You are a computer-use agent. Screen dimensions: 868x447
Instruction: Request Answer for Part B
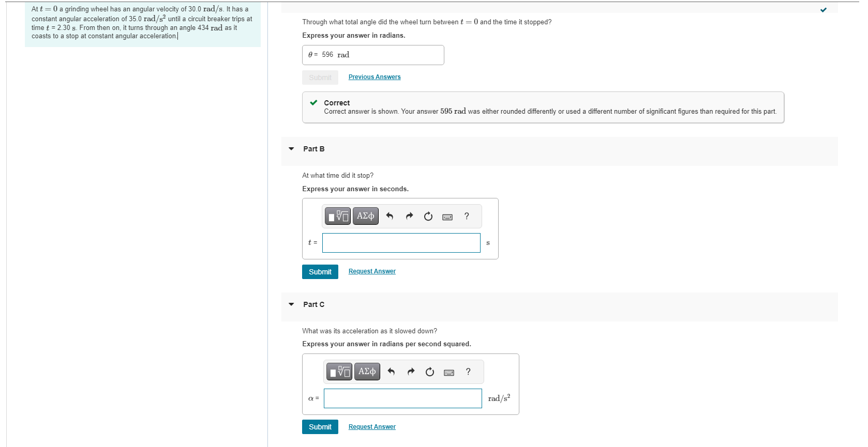click(371, 271)
